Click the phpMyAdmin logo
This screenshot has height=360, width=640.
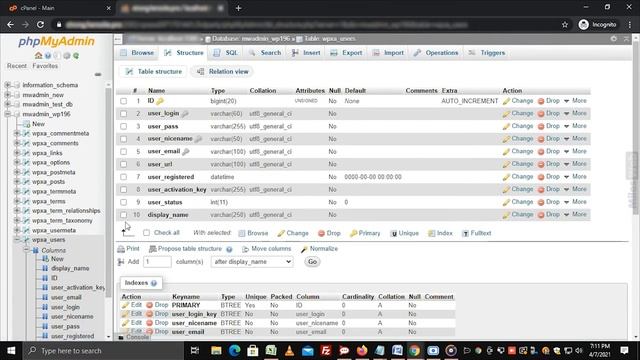pos(56,41)
